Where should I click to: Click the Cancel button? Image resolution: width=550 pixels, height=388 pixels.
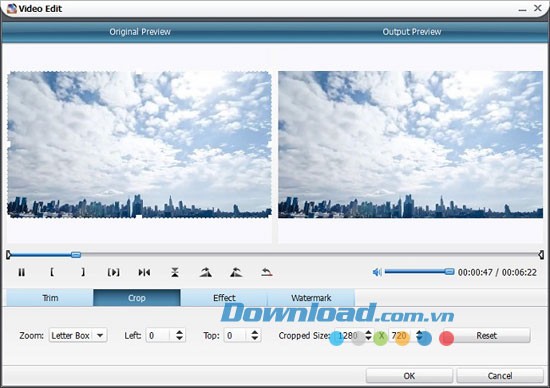click(500, 376)
